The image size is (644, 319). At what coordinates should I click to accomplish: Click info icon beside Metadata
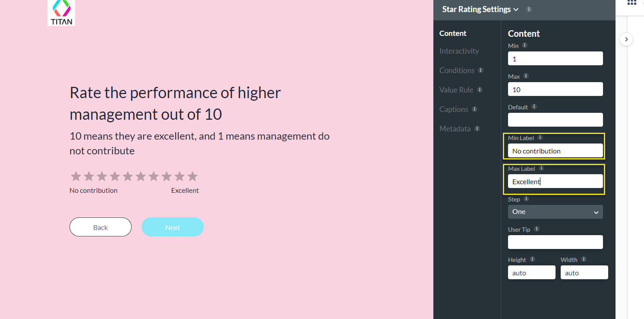coord(477,128)
